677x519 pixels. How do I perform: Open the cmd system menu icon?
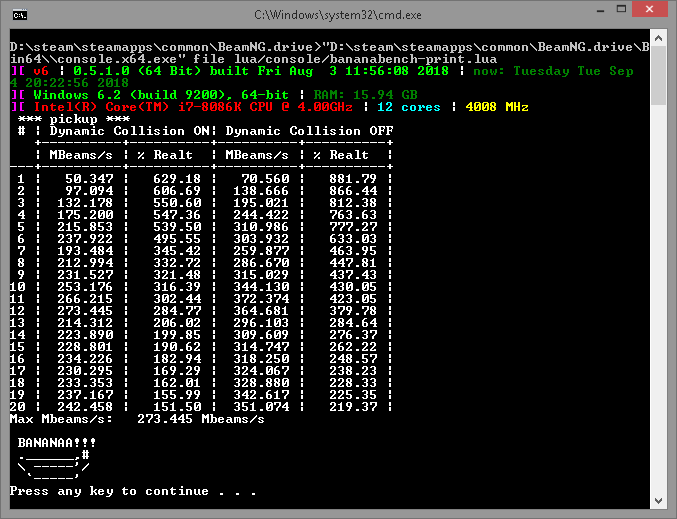19,16
